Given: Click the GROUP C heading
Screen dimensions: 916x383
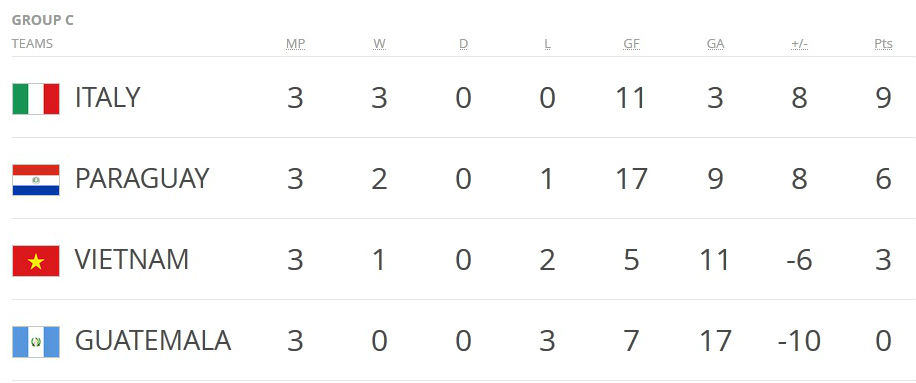Looking at the screenshot, I should [43, 20].
